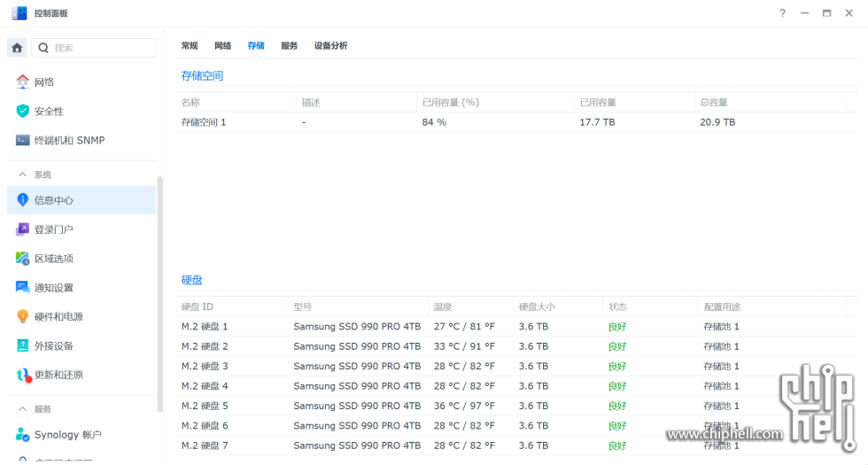Open 通知设置 icon in sidebar

pyautogui.click(x=23, y=288)
